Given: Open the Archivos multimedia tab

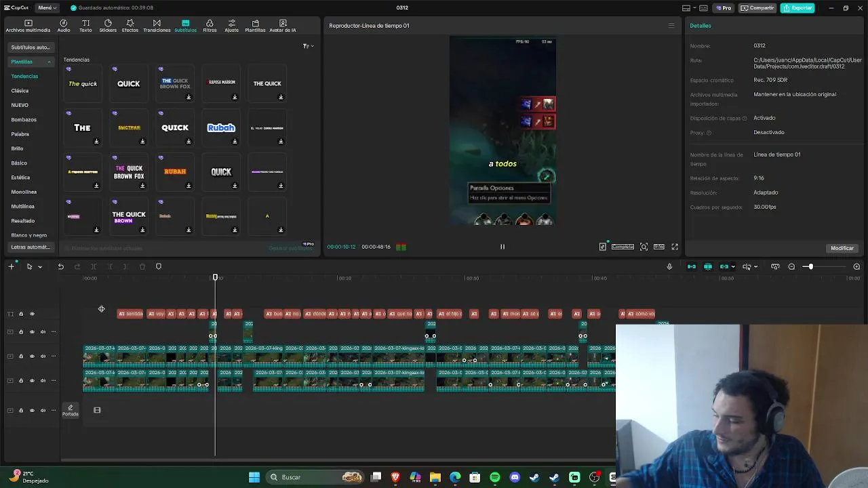Looking at the screenshot, I should point(28,26).
